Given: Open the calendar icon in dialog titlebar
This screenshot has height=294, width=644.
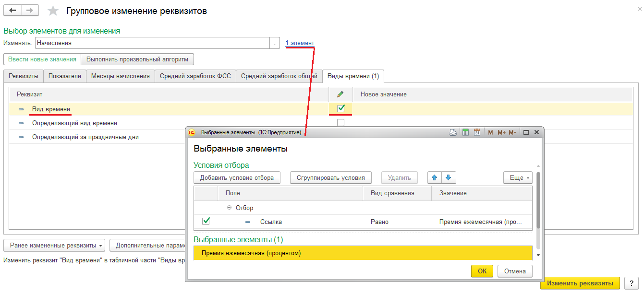Looking at the screenshot, I should coord(477,132).
